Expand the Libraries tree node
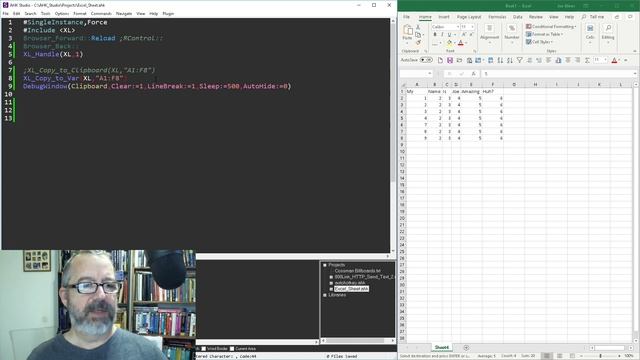This screenshot has height=360, width=640. pos(325,295)
